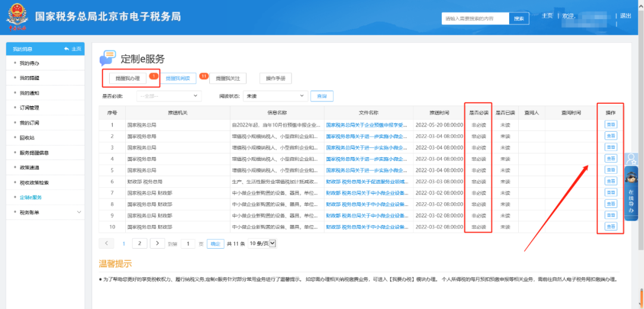Click the 退出 logout link

click(x=626, y=16)
